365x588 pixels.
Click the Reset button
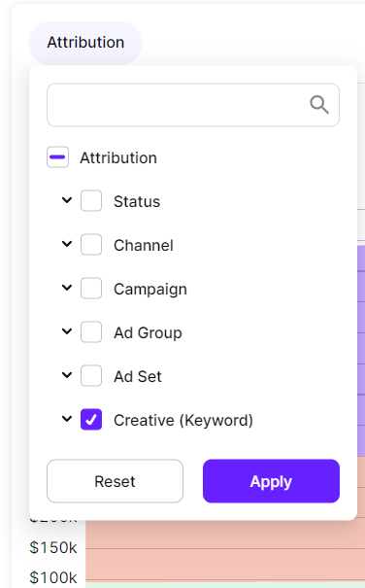pyautogui.click(x=116, y=481)
